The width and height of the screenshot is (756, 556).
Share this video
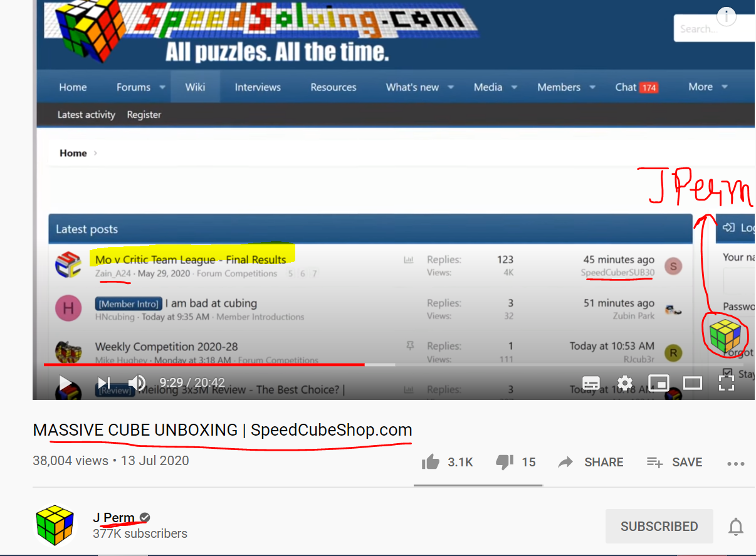coord(591,462)
